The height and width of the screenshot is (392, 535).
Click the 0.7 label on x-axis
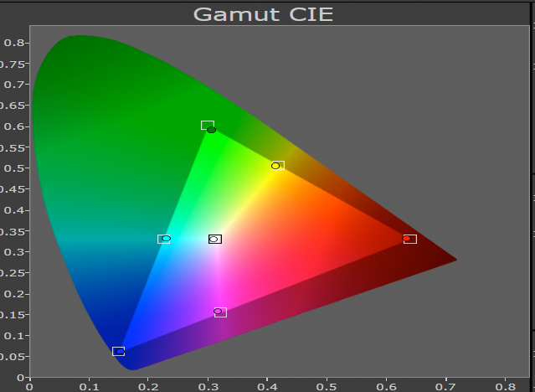(x=445, y=387)
